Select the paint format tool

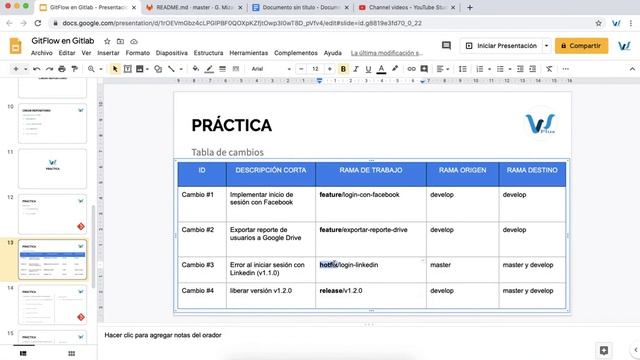click(75, 69)
